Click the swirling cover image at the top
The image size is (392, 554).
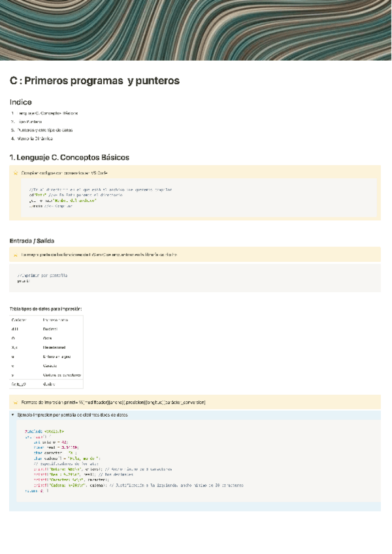pyautogui.click(x=196, y=30)
